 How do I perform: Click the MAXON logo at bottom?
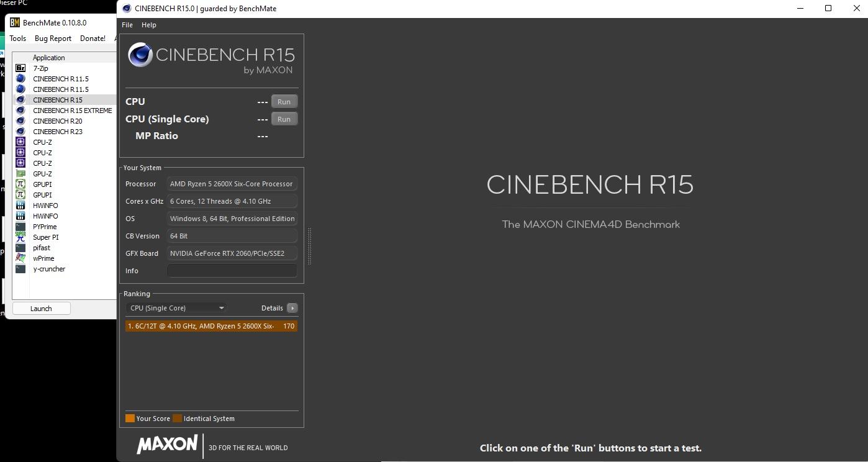pyautogui.click(x=167, y=445)
